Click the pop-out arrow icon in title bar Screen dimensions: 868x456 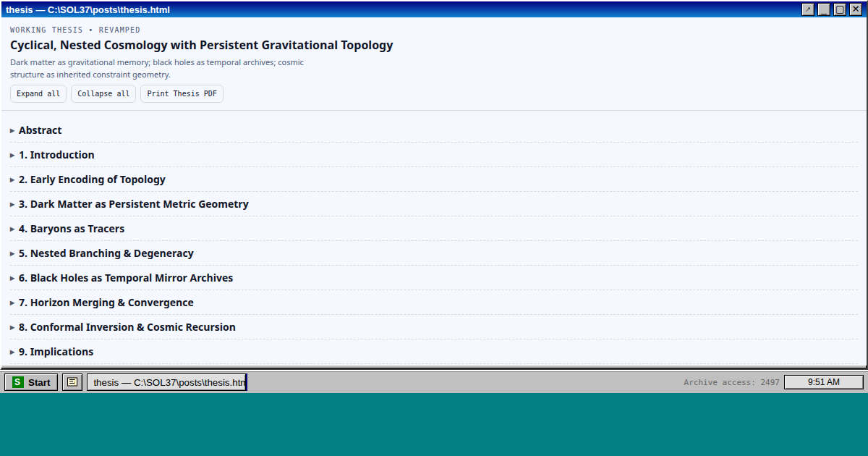coord(808,9)
